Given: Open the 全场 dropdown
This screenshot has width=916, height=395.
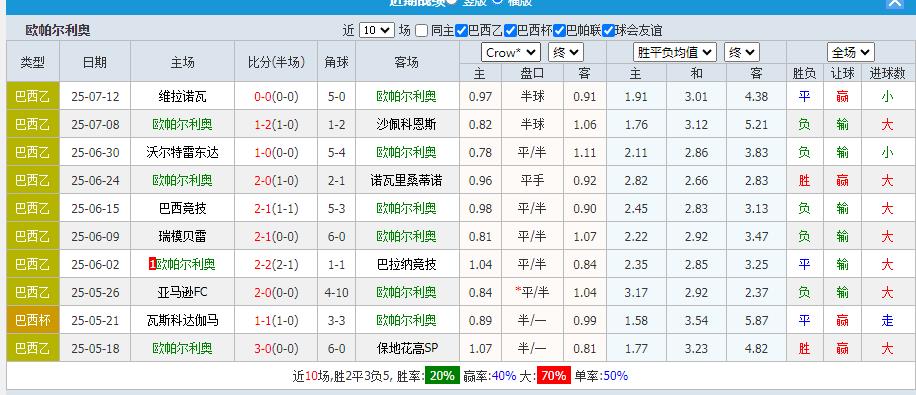Looking at the screenshot, I should (851, 53).
